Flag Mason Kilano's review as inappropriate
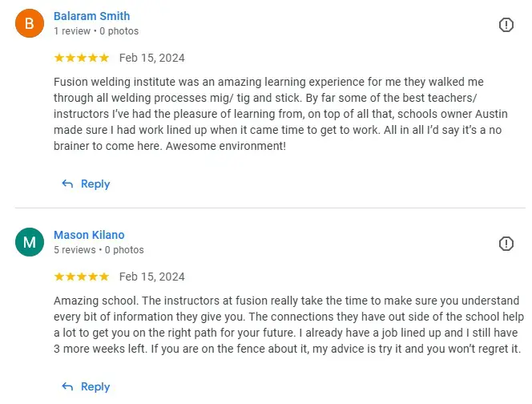Viewport: 532px width, 404px height. tap(506, 244)
